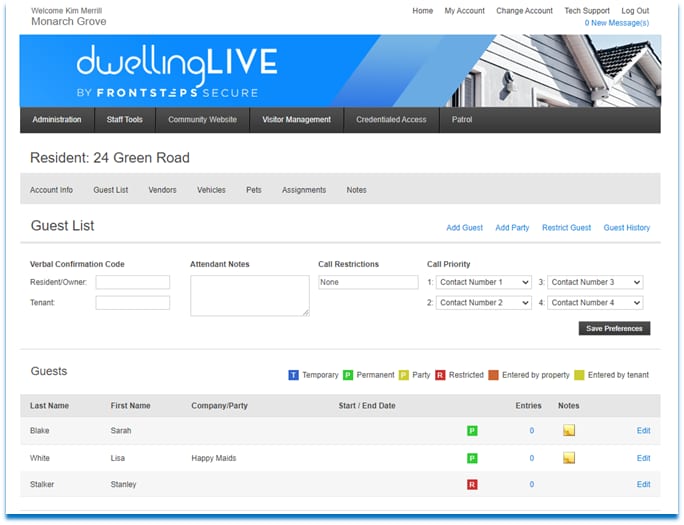Open Call Priority 2 dropdown
684x525 pixels.
coord(484,303)
